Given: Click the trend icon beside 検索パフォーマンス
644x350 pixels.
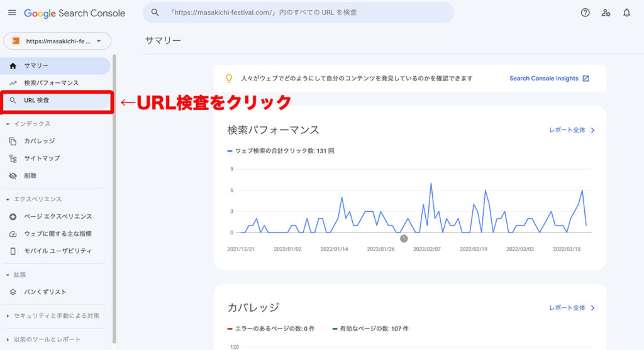Looking at the screenshot, I should point(13,83).
